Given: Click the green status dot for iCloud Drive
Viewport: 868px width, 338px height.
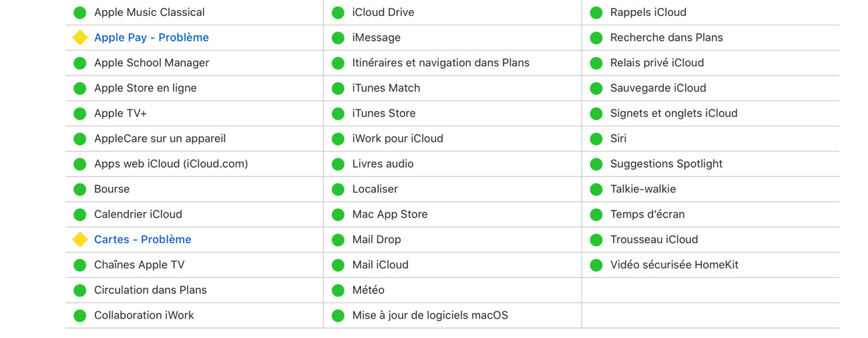Looking at the screenshot, I should (338, 13).
